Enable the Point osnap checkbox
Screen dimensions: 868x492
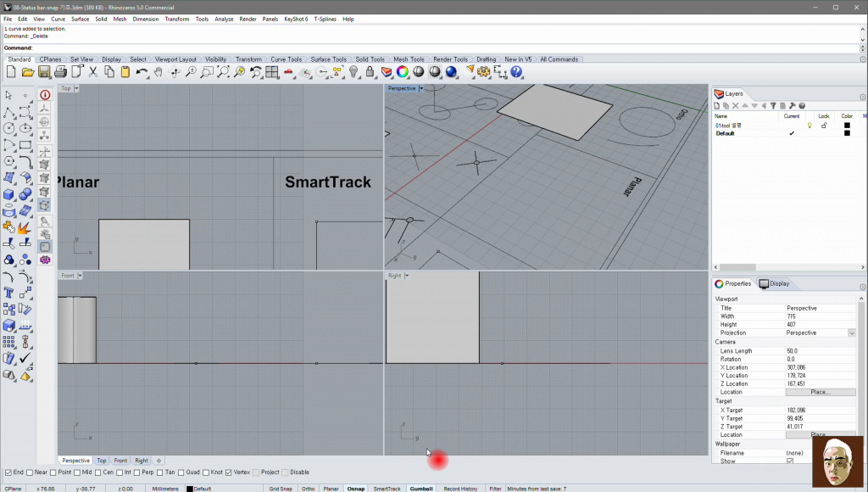[x=53, y=472]
